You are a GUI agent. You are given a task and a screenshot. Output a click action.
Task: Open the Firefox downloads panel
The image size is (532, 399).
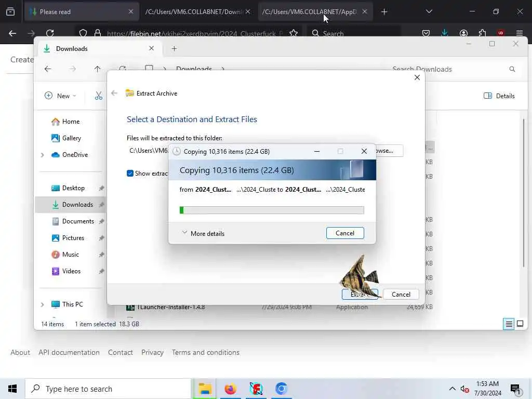[445, 33]
